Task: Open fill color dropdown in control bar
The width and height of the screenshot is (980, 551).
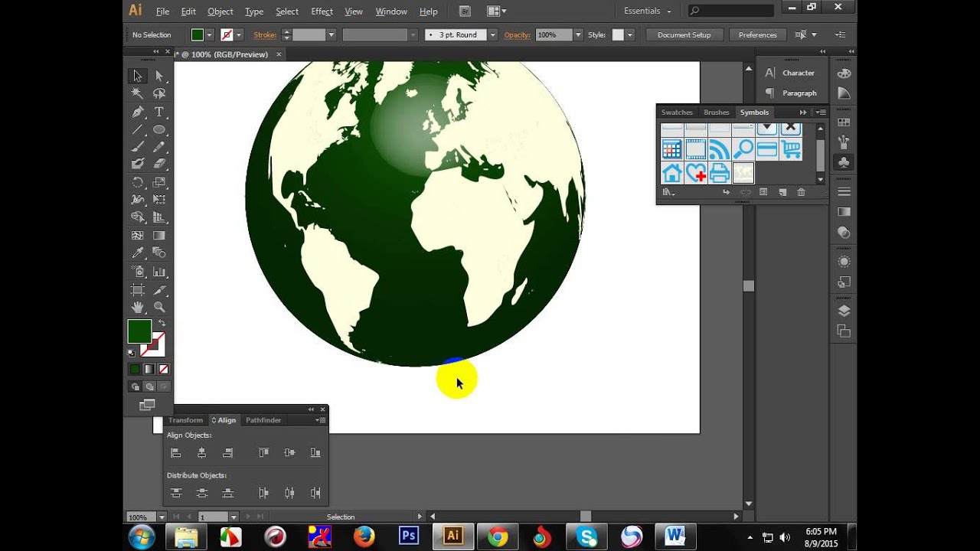Action: (x=209, y=35)
